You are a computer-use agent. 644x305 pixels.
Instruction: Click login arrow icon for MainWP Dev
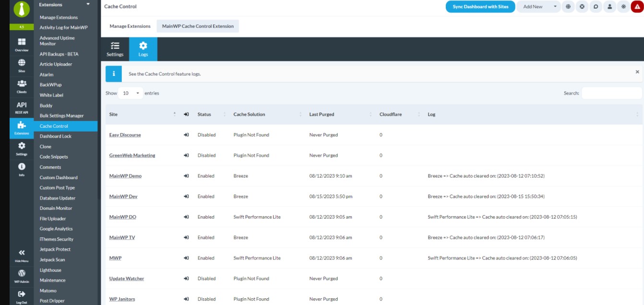(186, 196)
